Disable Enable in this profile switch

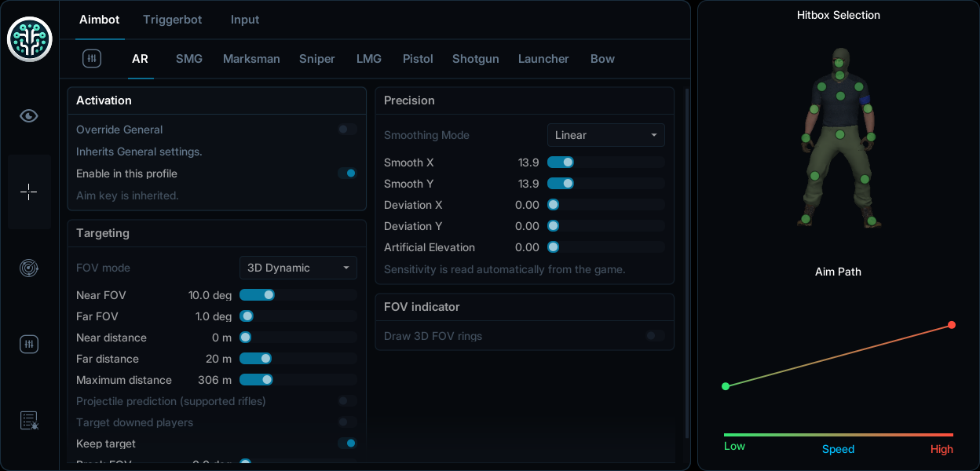point(348,173)
